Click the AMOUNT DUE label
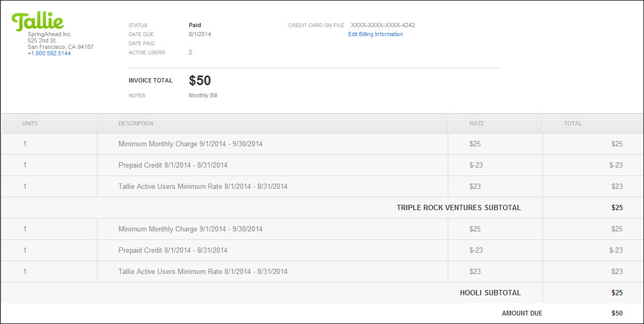Viewport: 644px width, 324px height. click(x=522, y=313)
